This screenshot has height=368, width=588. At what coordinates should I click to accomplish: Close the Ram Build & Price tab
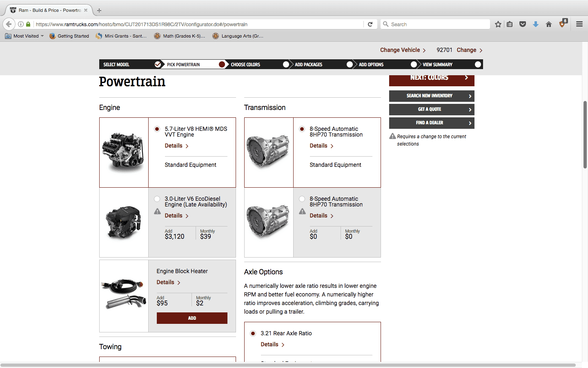point(86,10)
